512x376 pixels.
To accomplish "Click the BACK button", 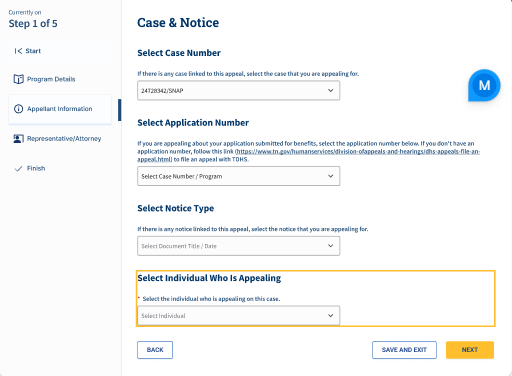I will pyautogui.click(x=155, y=350).
